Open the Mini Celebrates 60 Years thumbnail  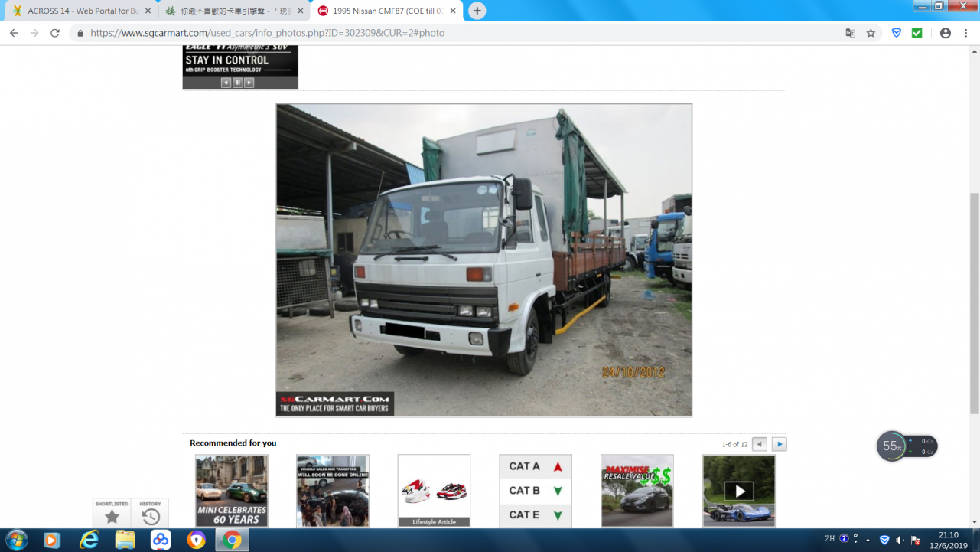(x=232, y=491)
